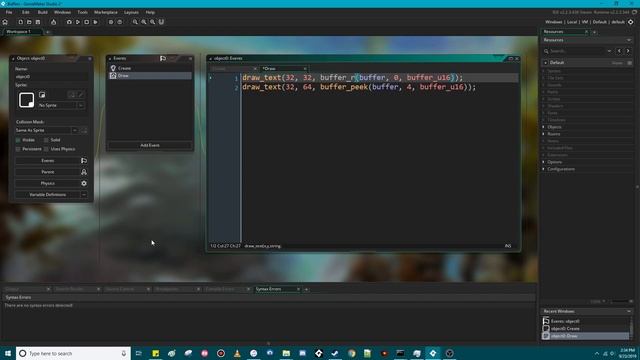The image size is (640, 360).
Task: Reset workspace zoom icon
Action: point(144,22)
